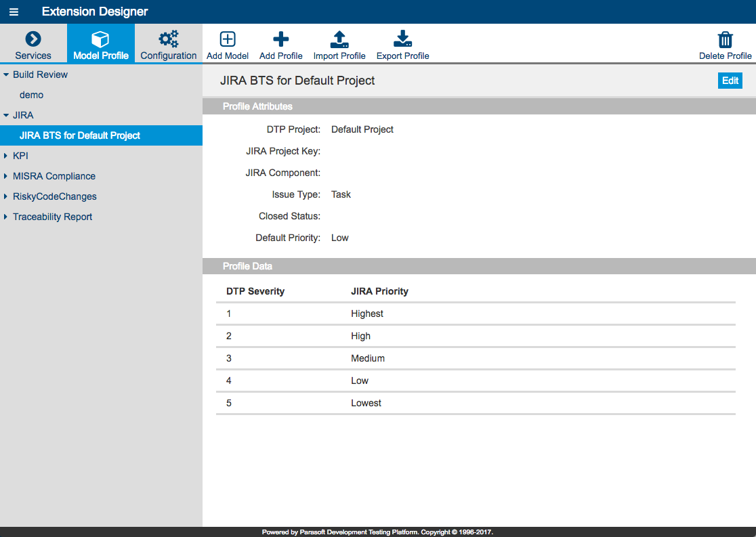
Task: Switch to the Model Profile tab label
Action: [x=101, y=56]
